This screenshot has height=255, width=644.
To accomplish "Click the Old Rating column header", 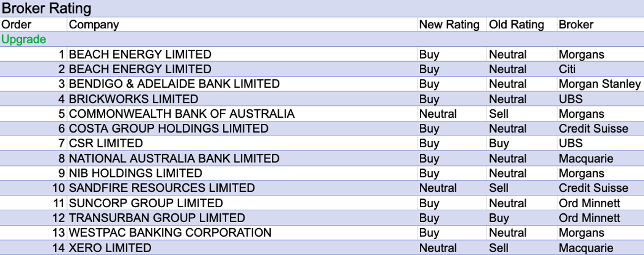I will click(516, 24).
